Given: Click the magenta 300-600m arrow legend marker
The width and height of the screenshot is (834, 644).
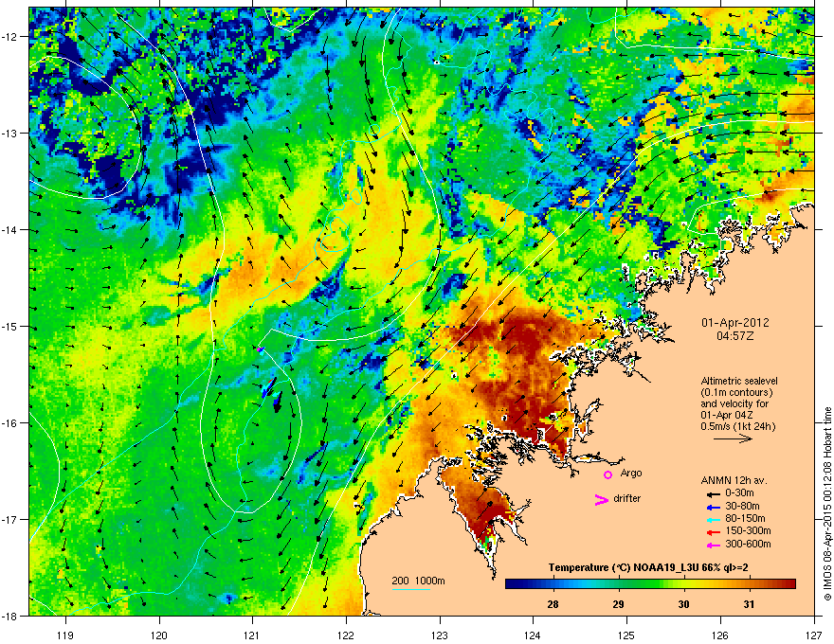Looking at the screenshot, I should coord(713,545).
